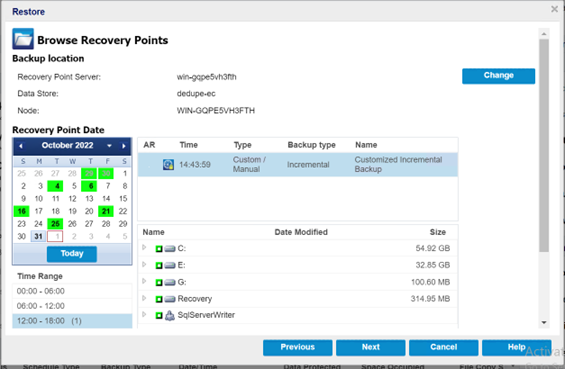Select the Customized Incremental Backup row
The height and width of the screenshot is (369, 565).
click(x=298, y=165)
